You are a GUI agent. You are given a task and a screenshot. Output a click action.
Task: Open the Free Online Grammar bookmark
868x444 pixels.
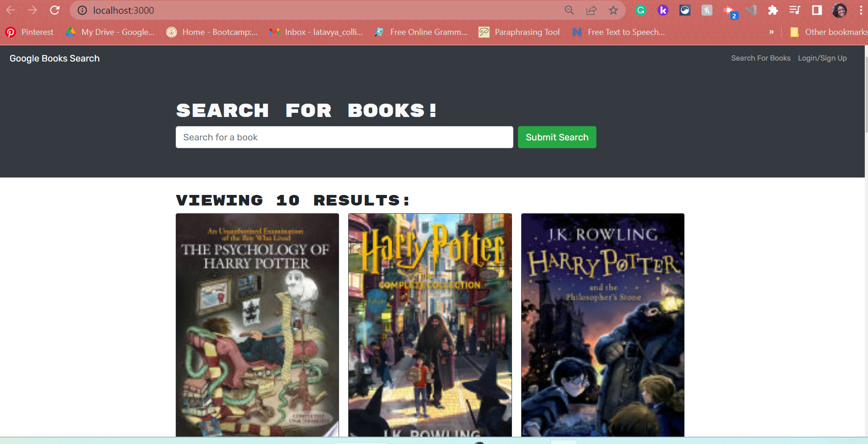(421, 32)
